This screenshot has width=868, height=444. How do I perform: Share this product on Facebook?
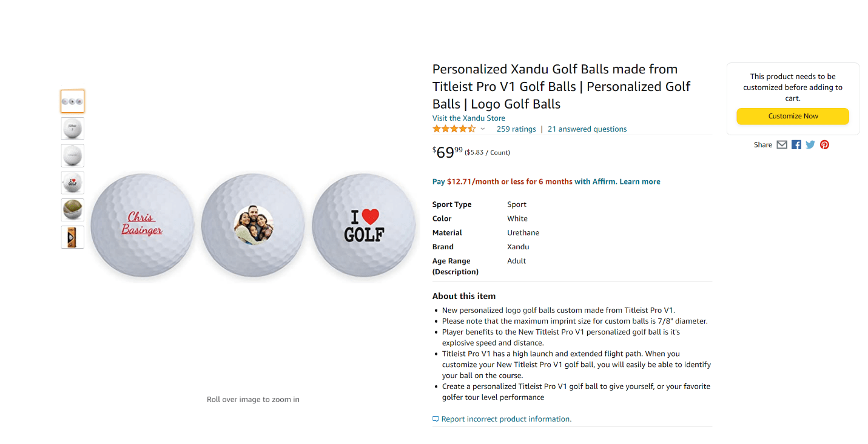796,145
